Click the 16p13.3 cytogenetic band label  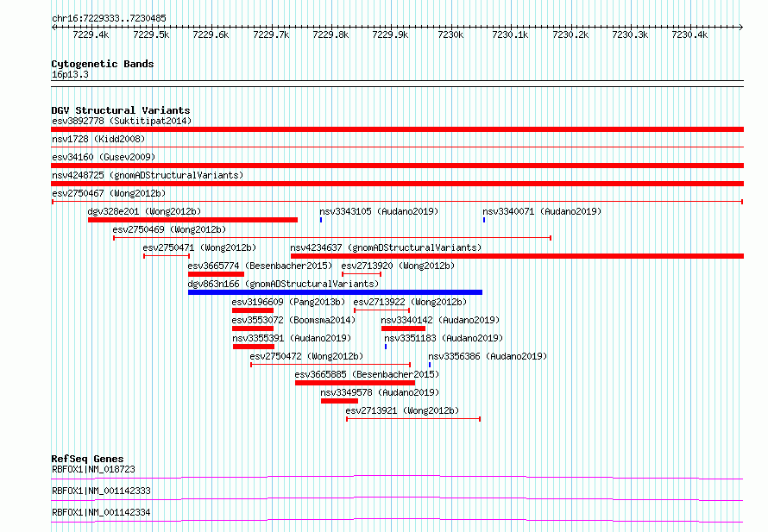(70, 74)
